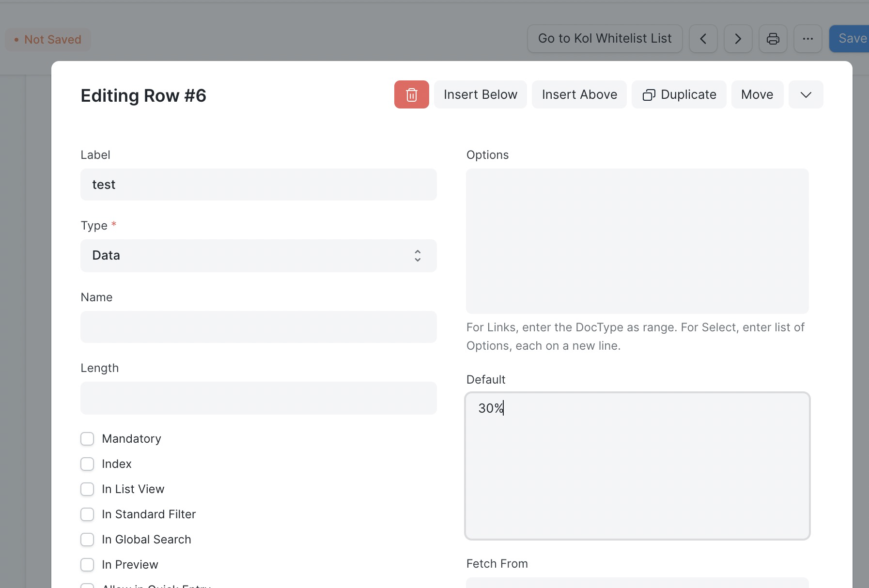Click inside the Label field containing test
The image size is (869, 588).
[259, 185]
